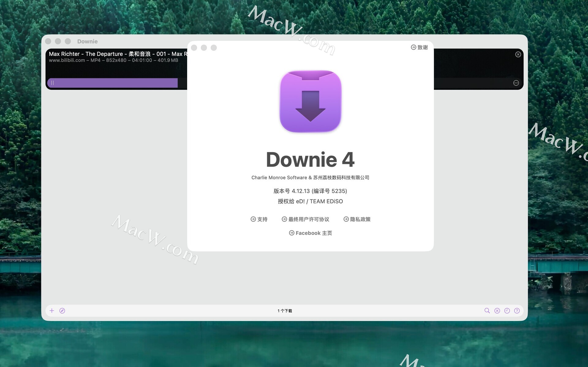Click the 授权给 eD! / TEAM EDiSO text
Viewport: 588px width, 367px height.
tap(310, 201)
